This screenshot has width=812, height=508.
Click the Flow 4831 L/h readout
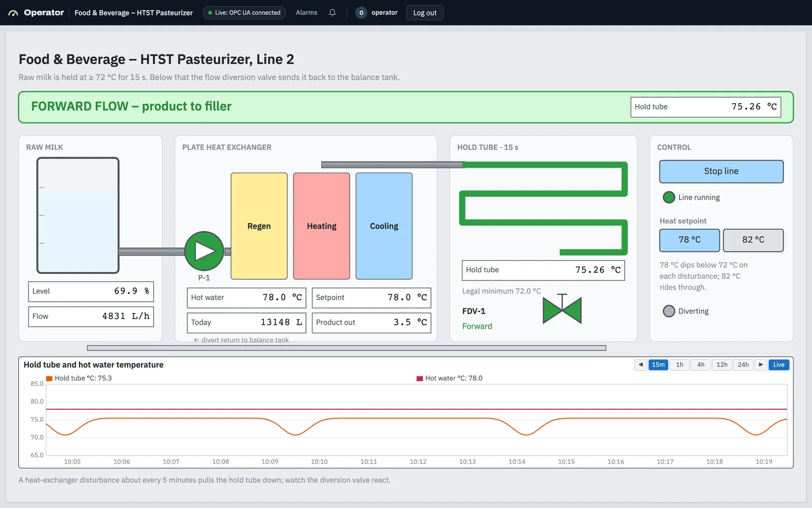pyautogui.click(x=91, y=316)
